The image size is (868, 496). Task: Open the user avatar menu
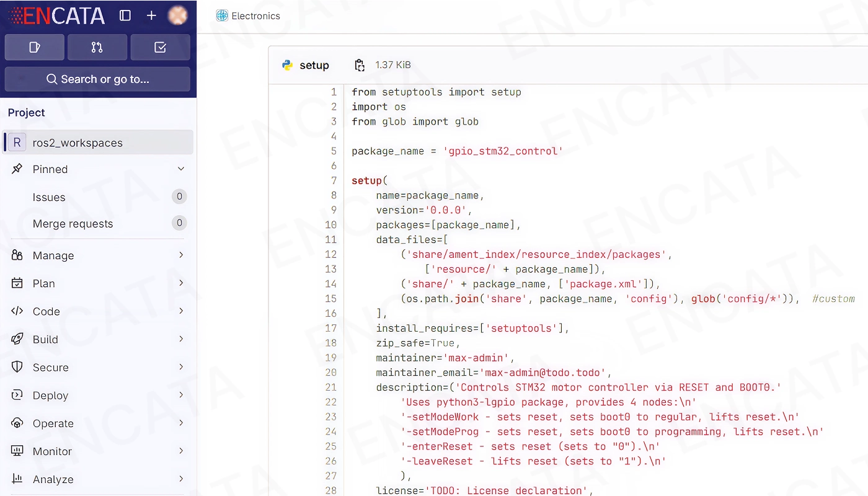pyautogui.click(x=178, y=15)
